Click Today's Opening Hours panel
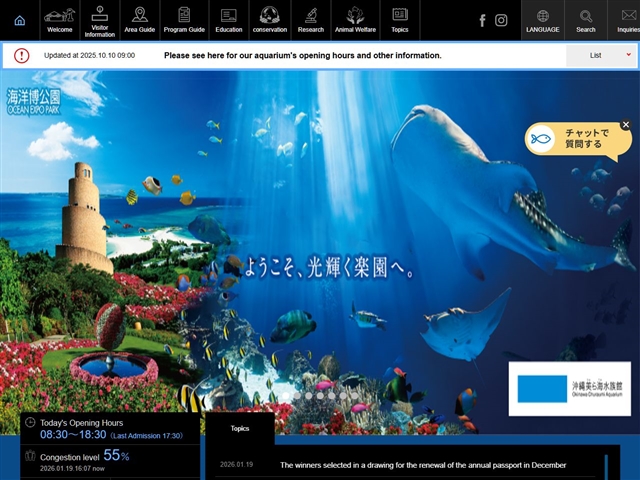Image resolution: width=640 pixels, height=480 pixels. (x=110, y=429)
